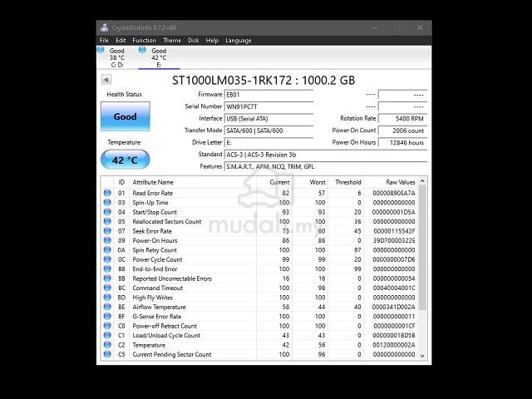Click the status icon for Command Timeout
Screen dimensions: 532x399
point(107,288)
